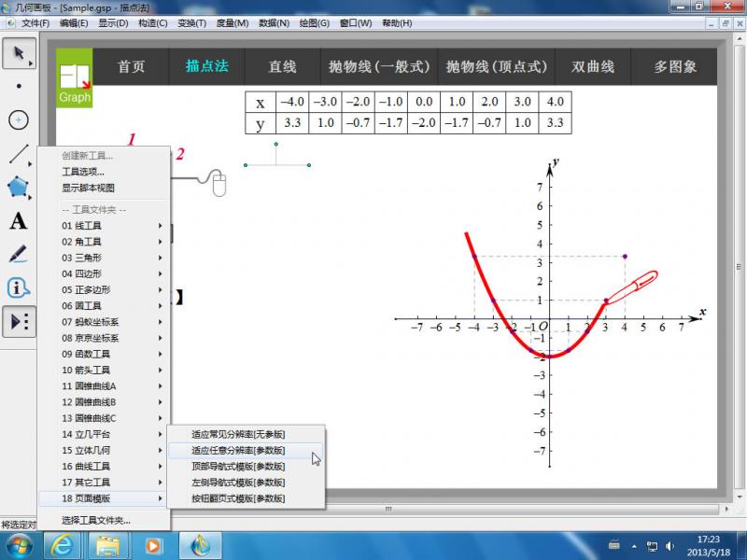
Task: Select the Text tool
Action: coord(18,221)
